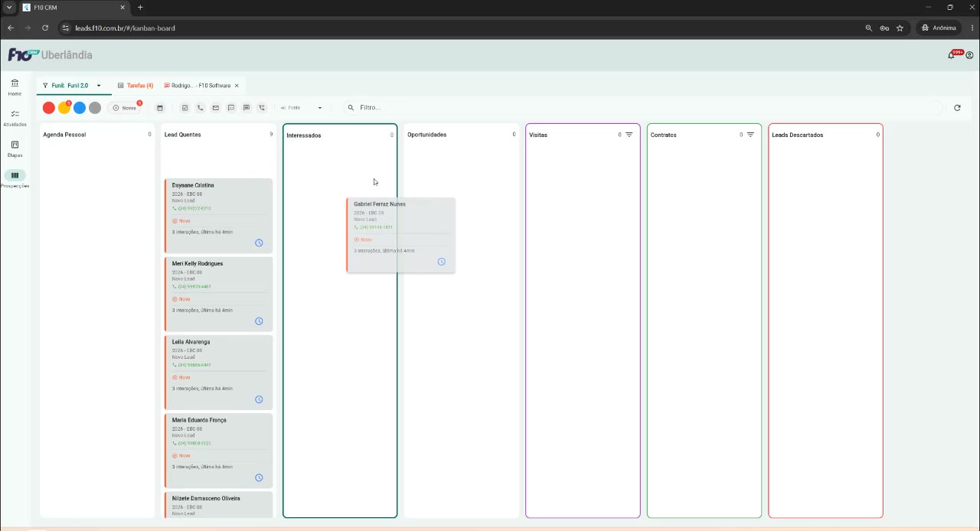Image resolution: width=980 pixels, height=531 pixels.
Task: Toggle the Novos filter chip
Action: 125,108
